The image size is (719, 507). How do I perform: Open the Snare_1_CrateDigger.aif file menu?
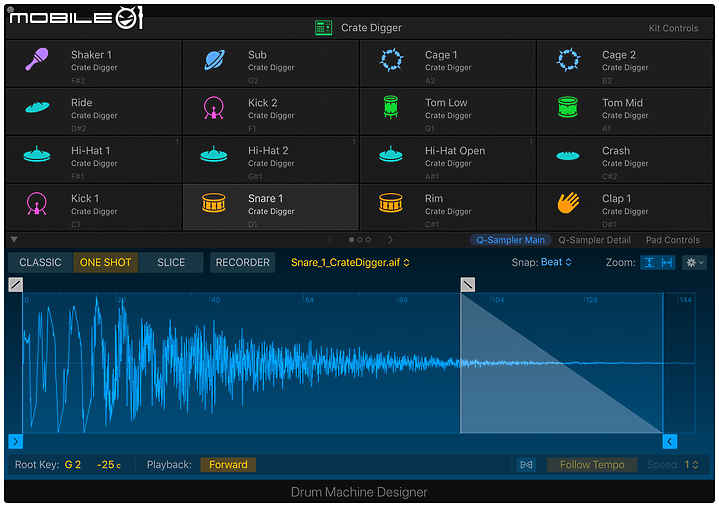(x=350, y=263)
